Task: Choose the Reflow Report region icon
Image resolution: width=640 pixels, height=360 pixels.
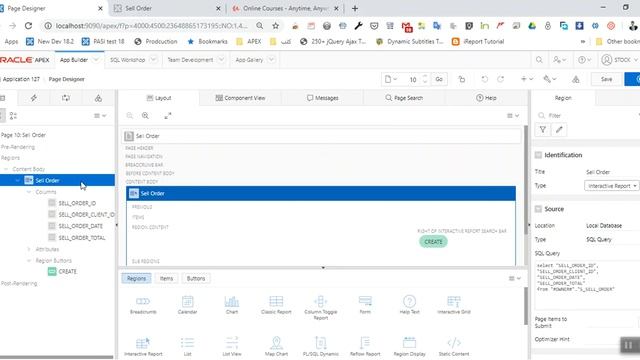Action: click(365, 343)
